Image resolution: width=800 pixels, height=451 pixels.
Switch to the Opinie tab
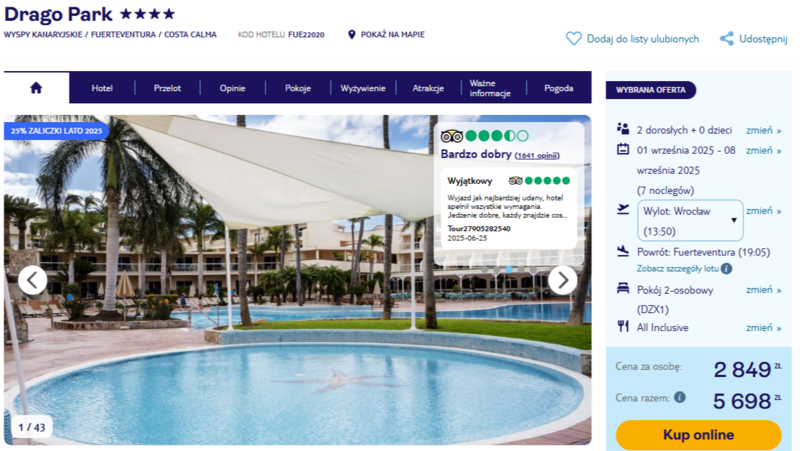click(x=233, y=88)
